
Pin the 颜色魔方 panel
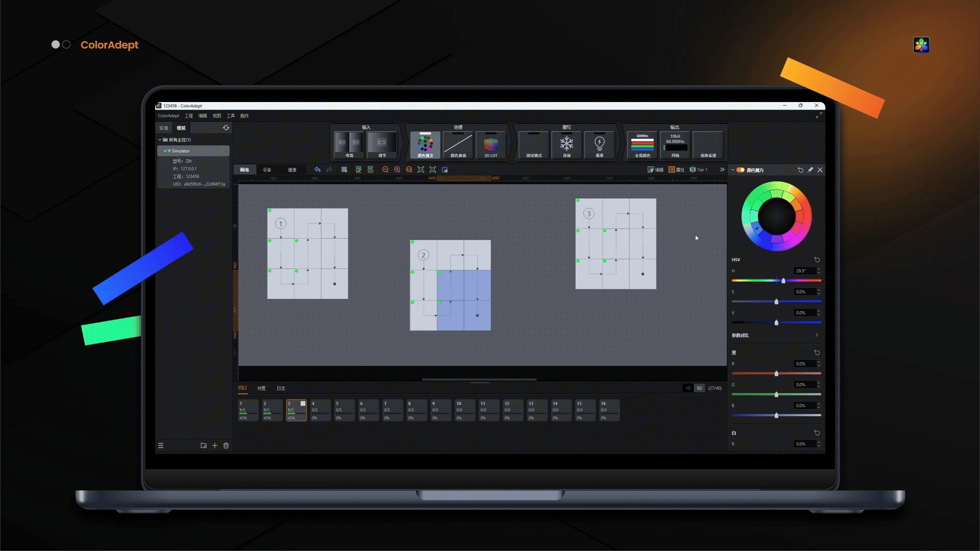pos(810,170)
